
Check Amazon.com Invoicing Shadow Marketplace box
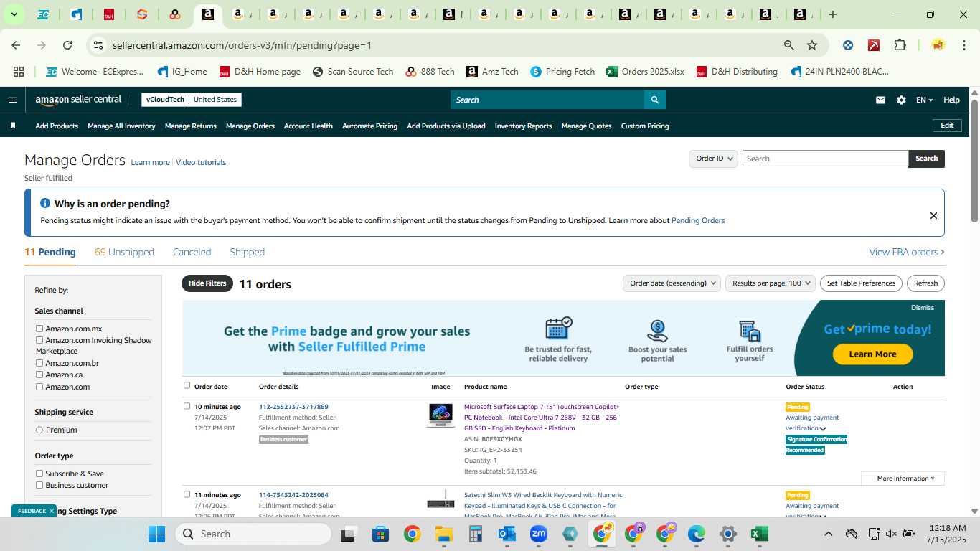[39, 340]
